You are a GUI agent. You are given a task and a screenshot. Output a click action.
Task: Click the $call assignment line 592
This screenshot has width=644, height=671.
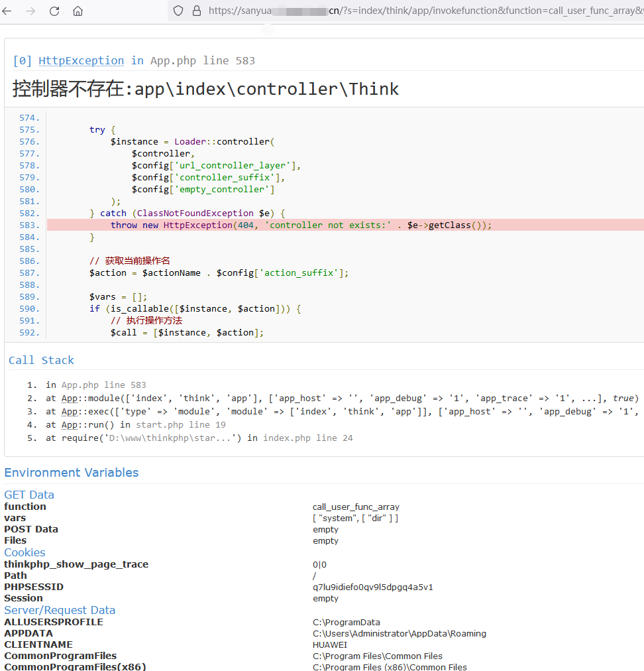pyautogui.click(x=188, y=332)
